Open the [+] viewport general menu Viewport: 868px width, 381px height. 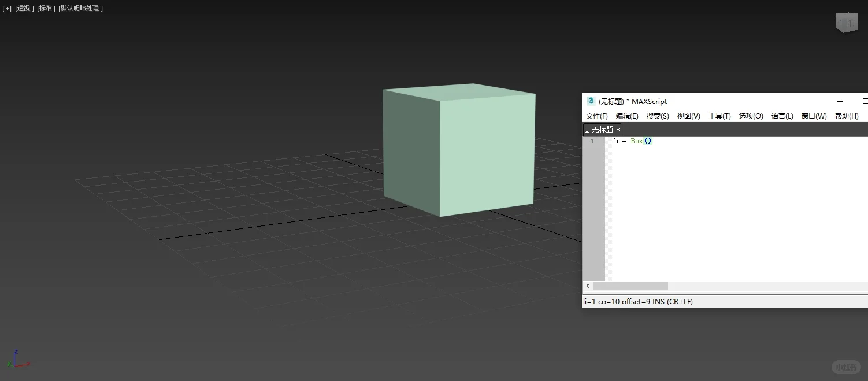(x=6, y=8)
